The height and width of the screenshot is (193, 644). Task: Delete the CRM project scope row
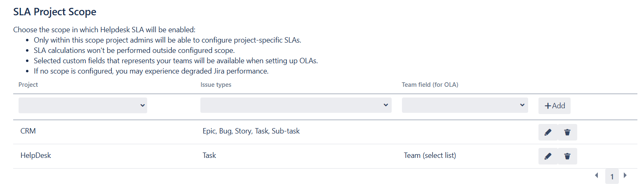click(x=567, y=132)
